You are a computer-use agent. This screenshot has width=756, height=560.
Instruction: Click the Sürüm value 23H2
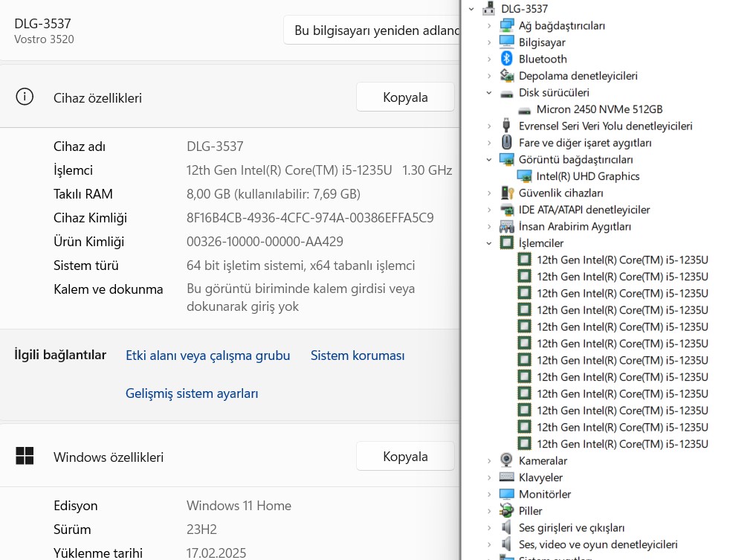[x=201, y=529]
